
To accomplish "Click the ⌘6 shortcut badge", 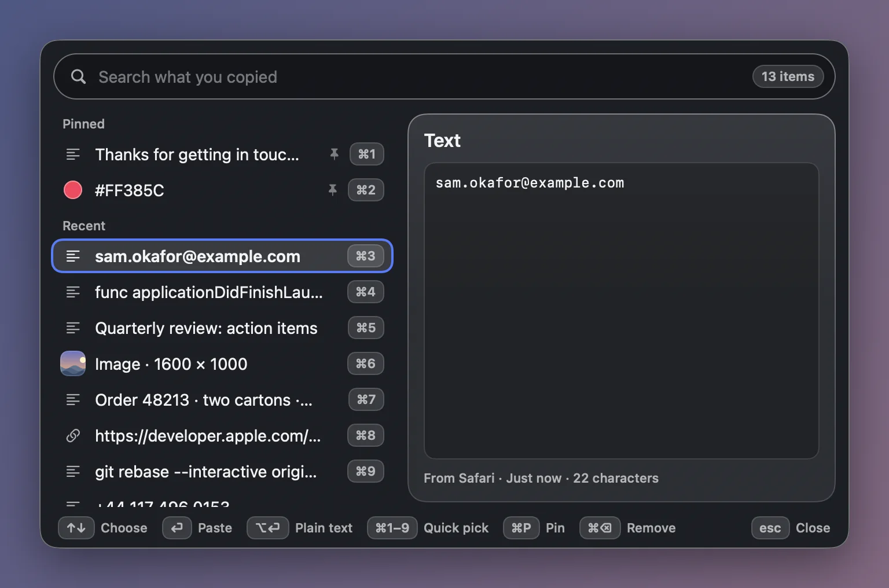I will coord(366,363).
